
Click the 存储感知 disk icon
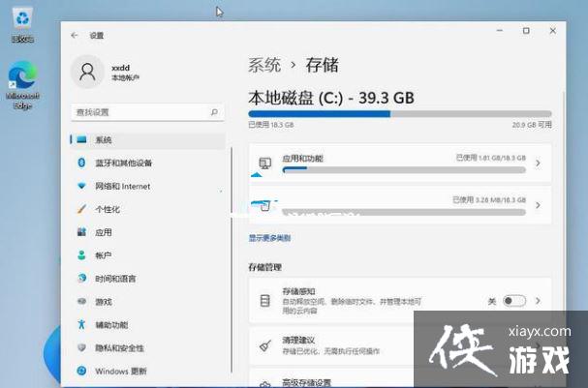(x=265, y=301)
